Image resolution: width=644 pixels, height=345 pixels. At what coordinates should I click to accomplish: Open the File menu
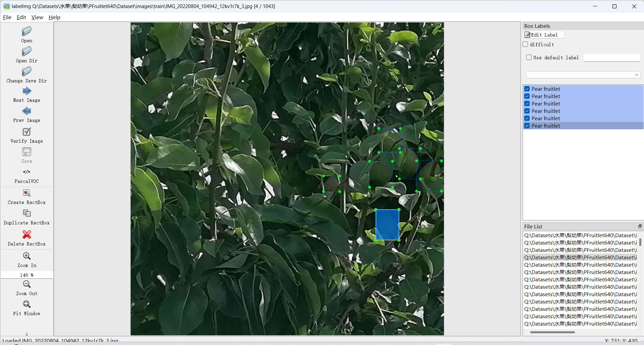pos(7,17)
